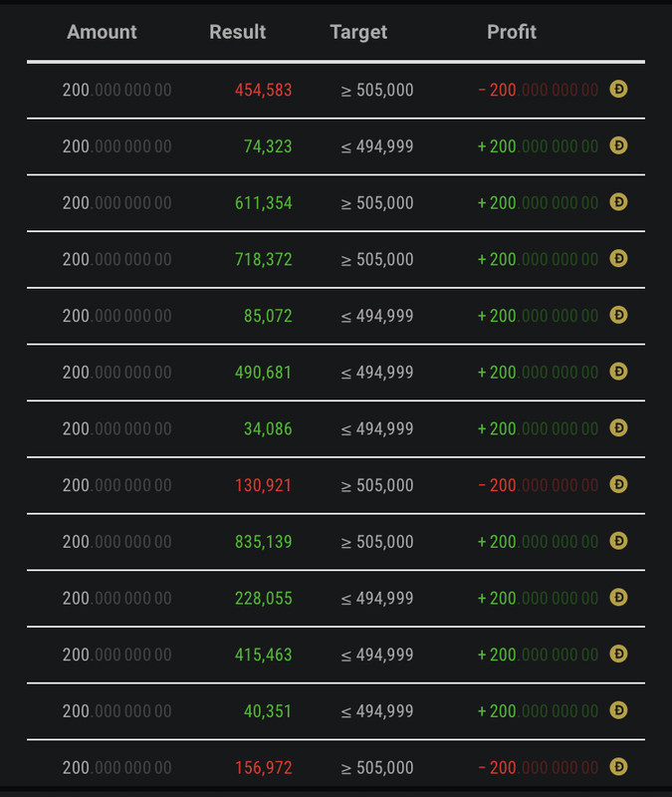The width and height of the screenshot is (672, 797).
Task: Click the target value beside result 611,354
Action: pos(377,203)
